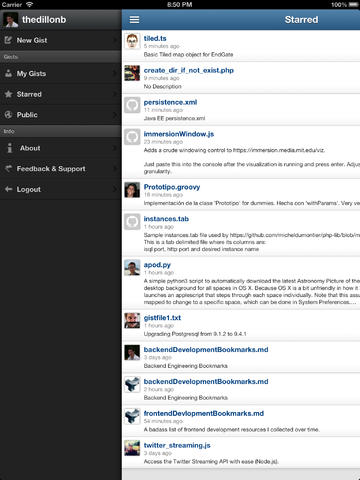Click the Public globe icon
This screenshot has width=360, height=480.
coord(8,115)
